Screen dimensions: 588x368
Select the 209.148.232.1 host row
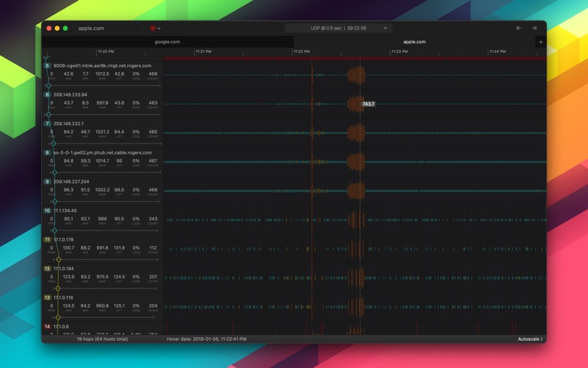tap(103, 132)
